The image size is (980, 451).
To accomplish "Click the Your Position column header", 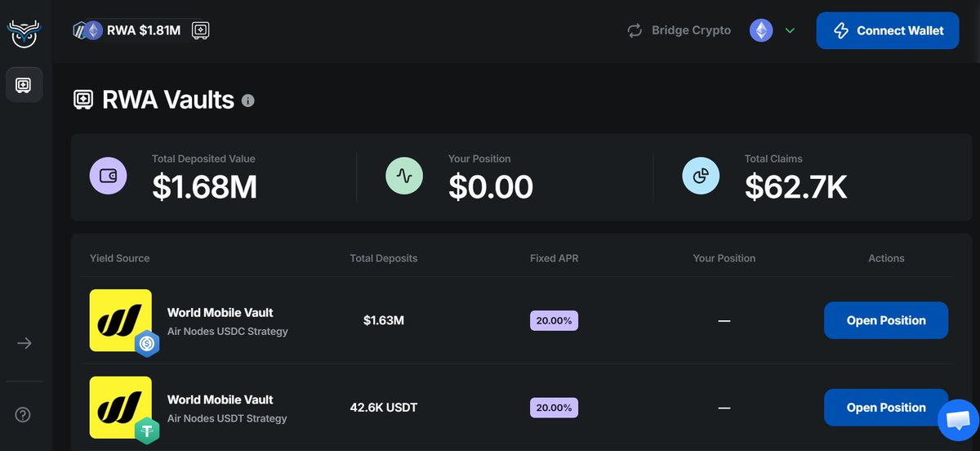I will 724,258.
